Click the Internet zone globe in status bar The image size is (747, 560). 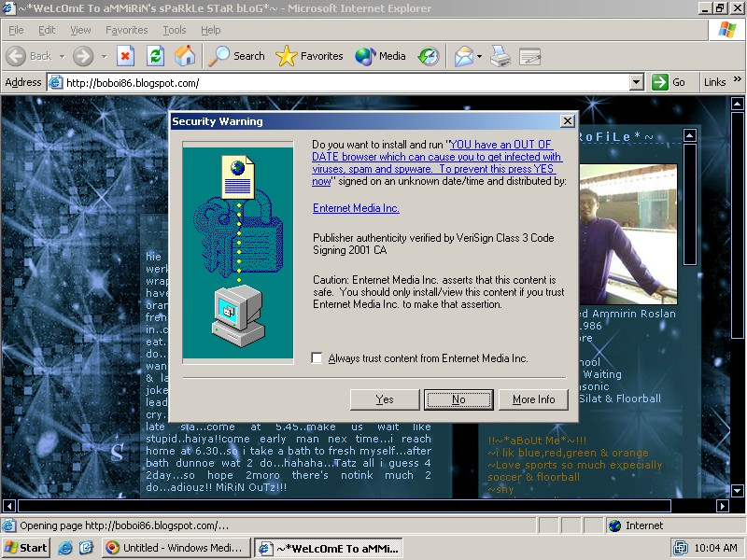tap(615, 525)
